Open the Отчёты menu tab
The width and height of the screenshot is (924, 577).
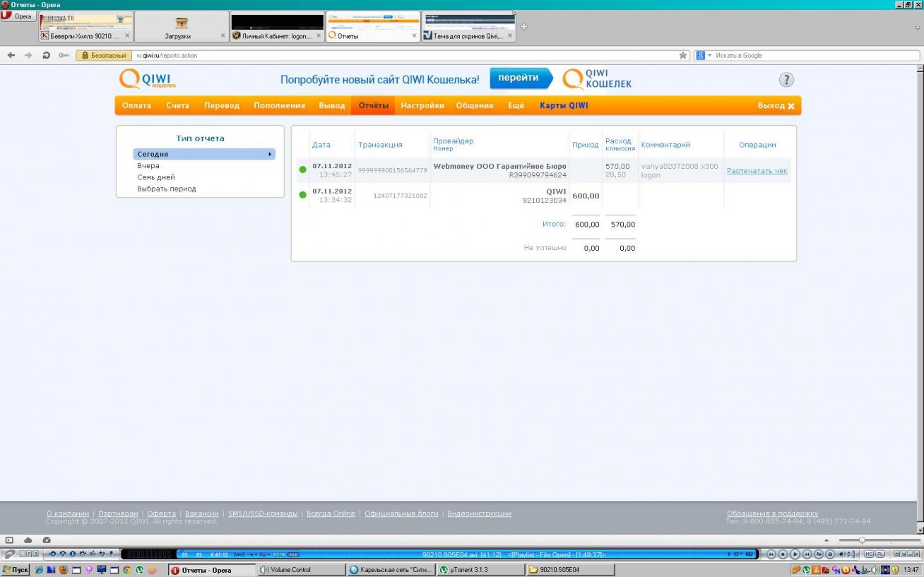pos(374,105)
